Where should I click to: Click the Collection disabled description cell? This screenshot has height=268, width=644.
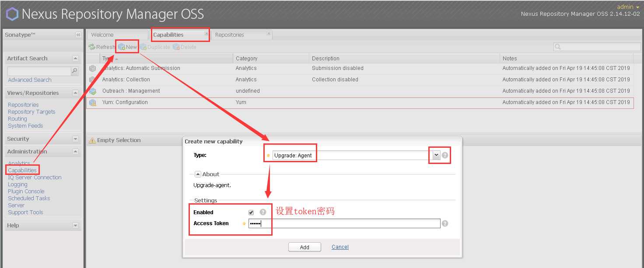335,80
